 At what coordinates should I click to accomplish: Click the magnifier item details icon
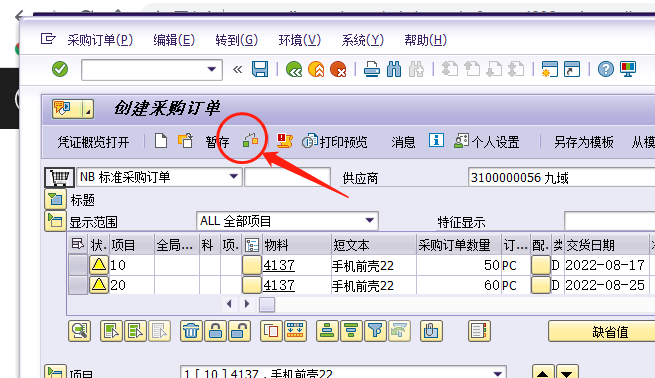pyautogui.click(x=79, y=331)
